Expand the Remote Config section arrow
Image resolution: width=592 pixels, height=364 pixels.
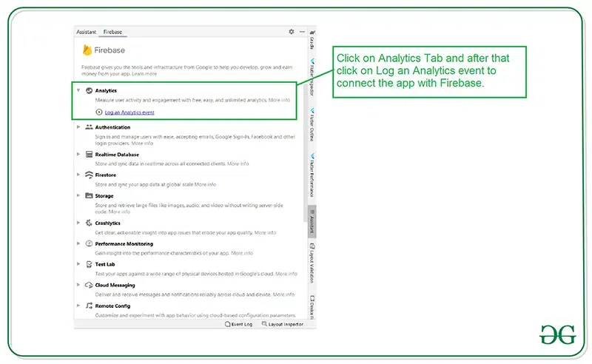tap(78, 306)
